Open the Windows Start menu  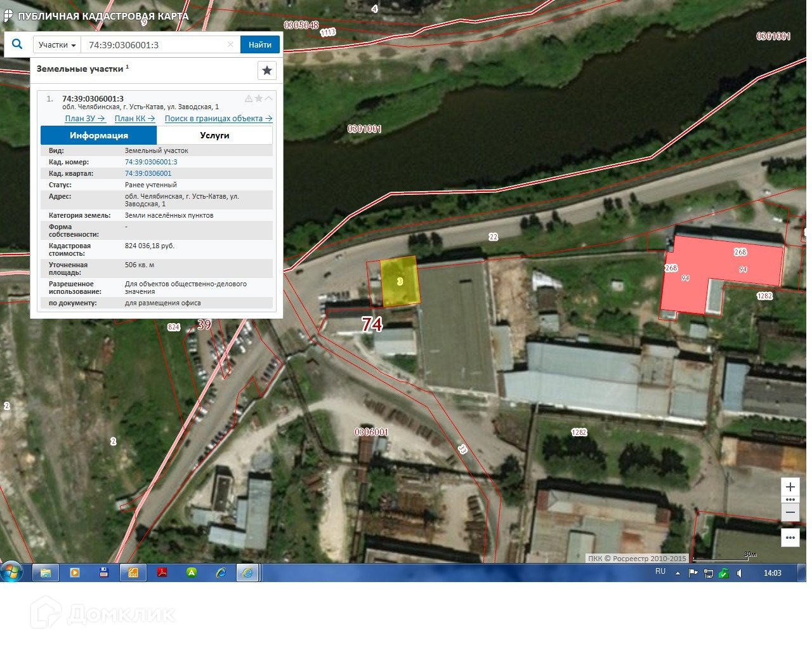coord(11,572)
